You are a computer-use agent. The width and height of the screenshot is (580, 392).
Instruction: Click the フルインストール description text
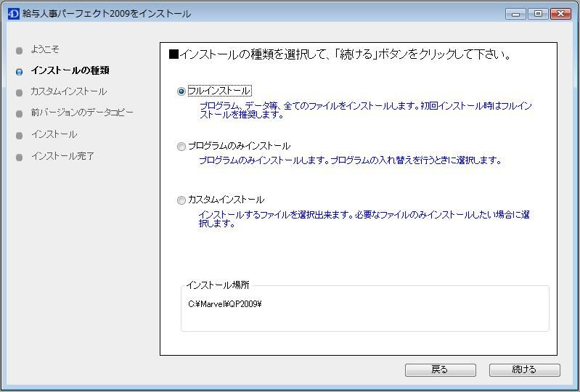click(x=365, y=110)
